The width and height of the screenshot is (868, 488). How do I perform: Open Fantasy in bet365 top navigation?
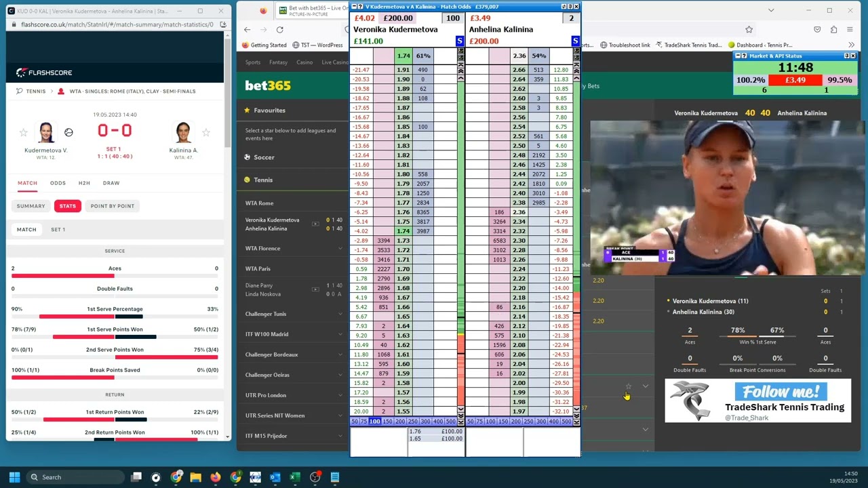pyautogui.click(x=278, y=62)
